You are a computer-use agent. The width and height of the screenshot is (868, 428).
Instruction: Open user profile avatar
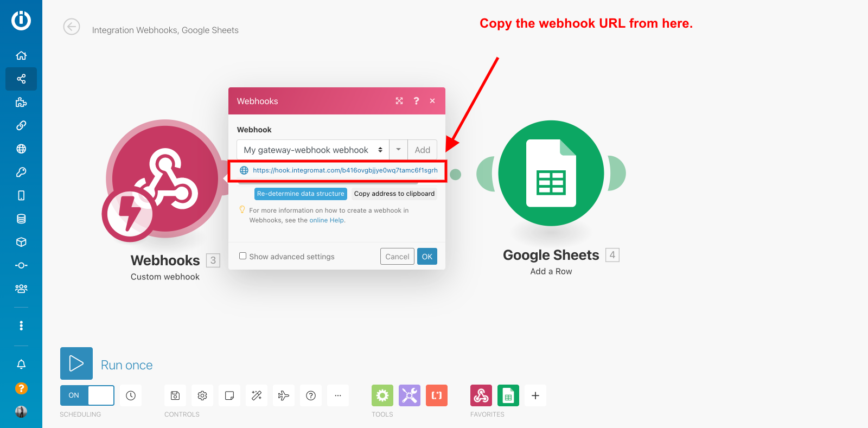point(21,412)
